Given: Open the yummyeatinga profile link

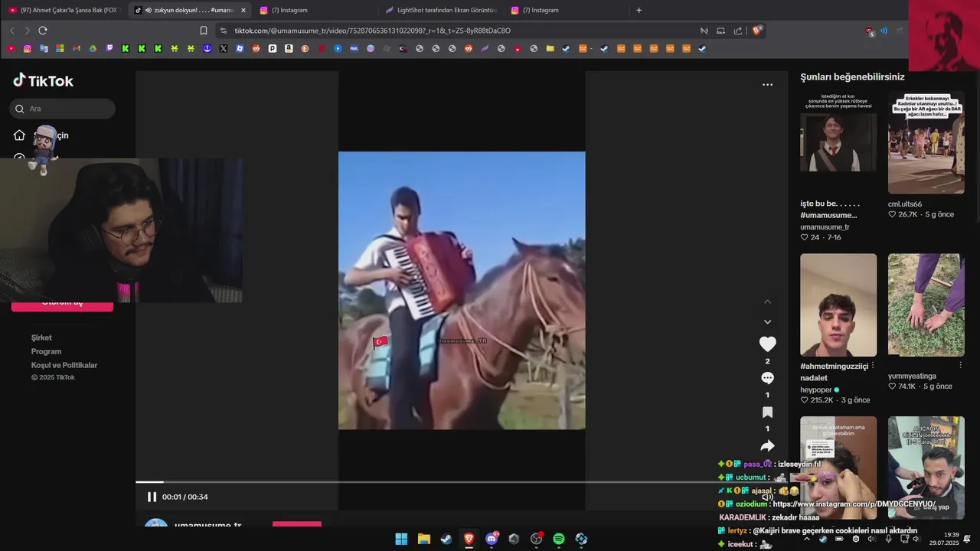Looking at the screenshot, I should click(x=912, y=376).
